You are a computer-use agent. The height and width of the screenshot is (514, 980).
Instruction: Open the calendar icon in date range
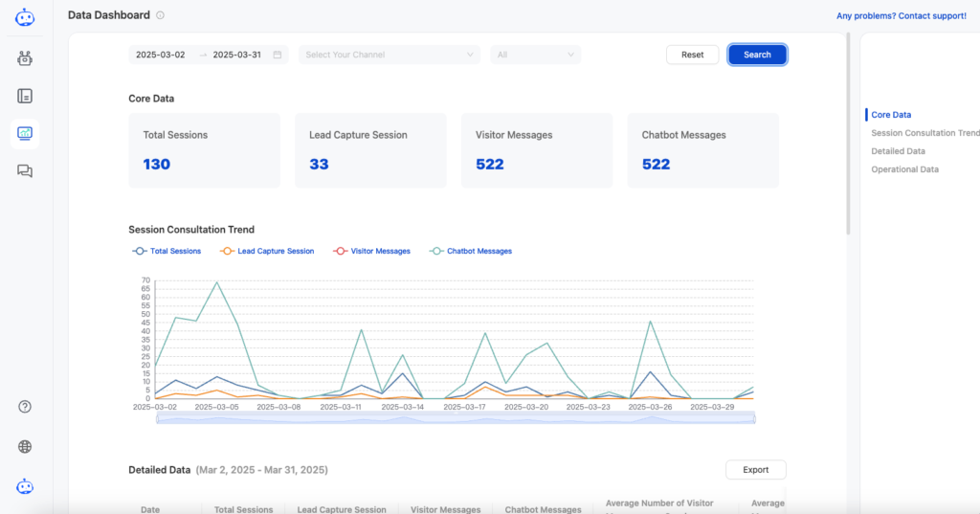point(278,55)
